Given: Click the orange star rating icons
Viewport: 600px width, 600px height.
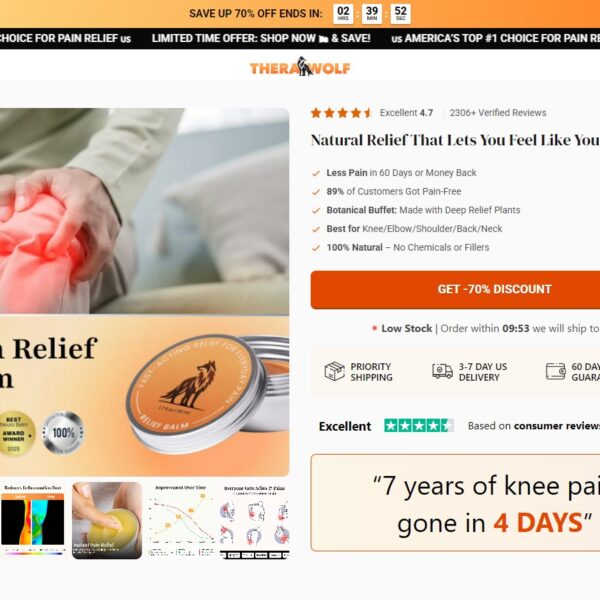Looking at the screenshot, I should [x=341, y=113].
